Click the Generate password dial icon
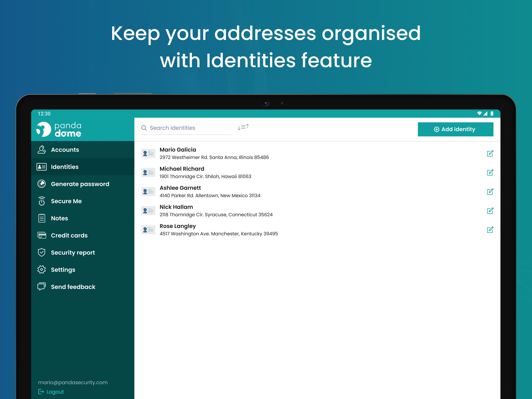The height and width of the screenshot is (399, 532). (x=42, y=184)
